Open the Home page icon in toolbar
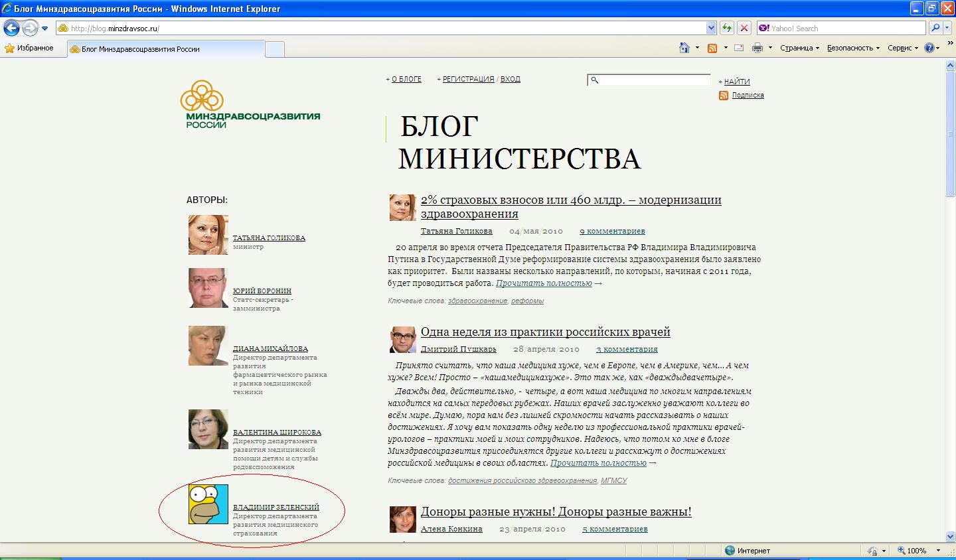 click(684, 48)
